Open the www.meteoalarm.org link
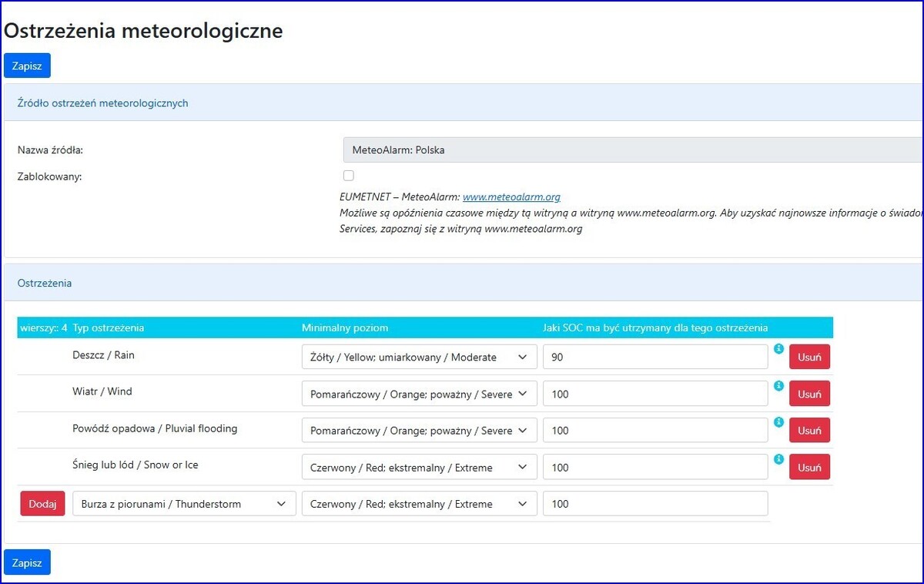 point(511,197)
